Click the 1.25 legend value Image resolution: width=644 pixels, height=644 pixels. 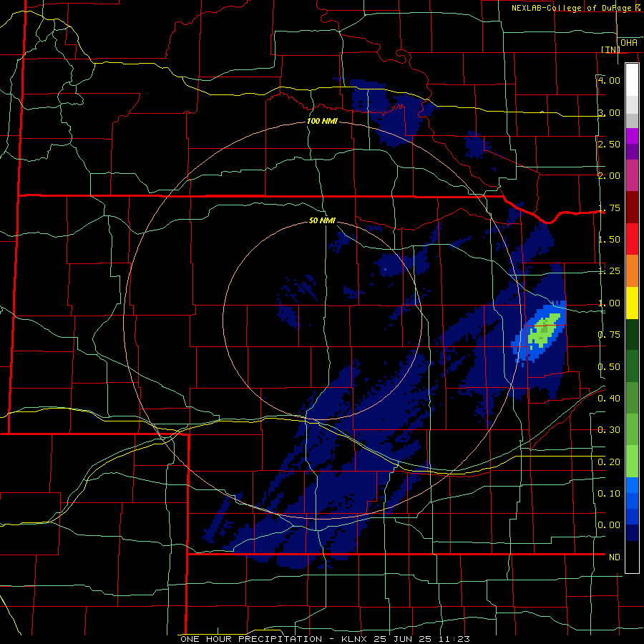[609, 271]
